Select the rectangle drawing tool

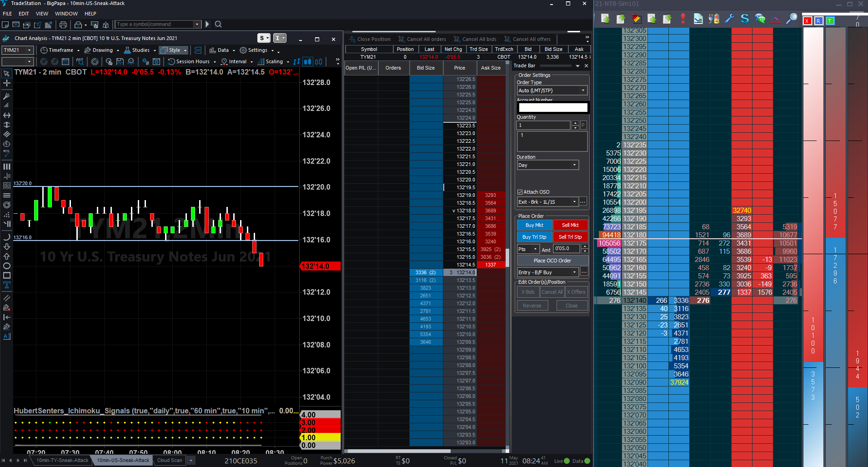point(7,276)
